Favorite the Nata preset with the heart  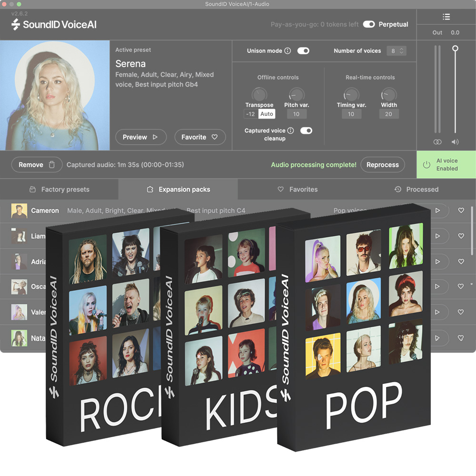click(460, 338)
